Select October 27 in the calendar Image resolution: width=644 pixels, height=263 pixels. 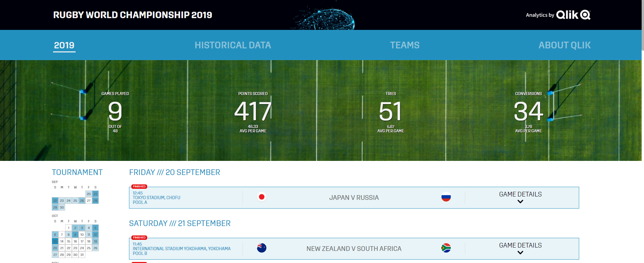coord(55,255)
